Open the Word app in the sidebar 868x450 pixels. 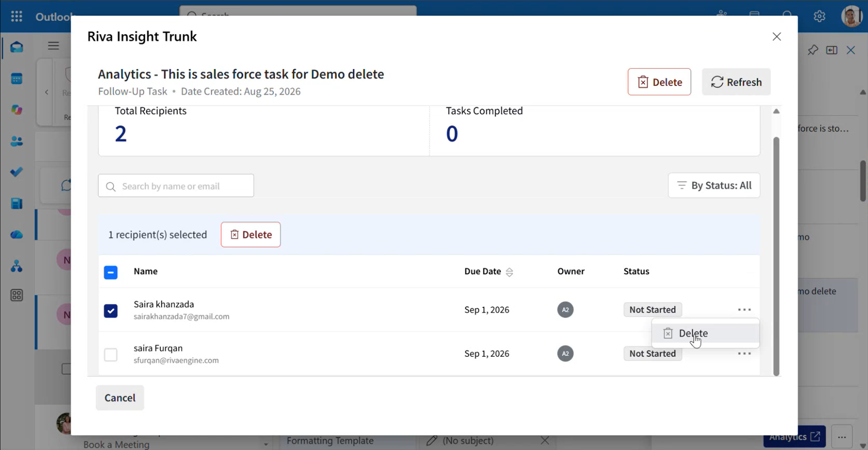coord(16,203)
